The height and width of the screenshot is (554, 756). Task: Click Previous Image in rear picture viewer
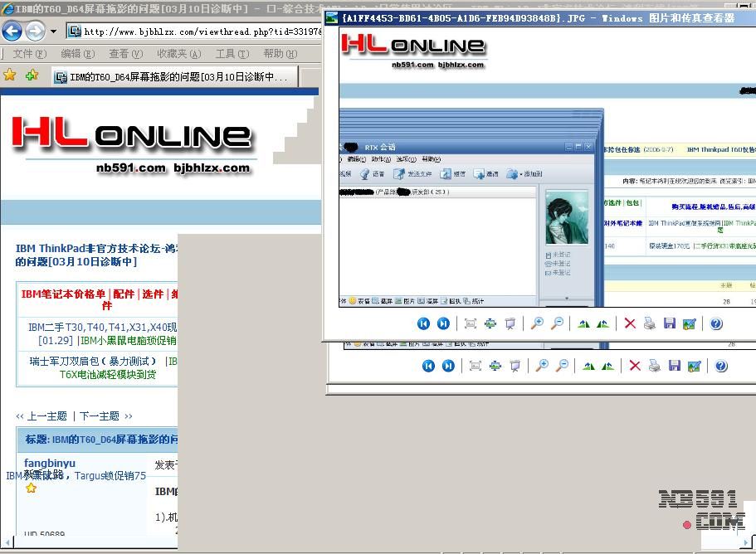[428, 366]
